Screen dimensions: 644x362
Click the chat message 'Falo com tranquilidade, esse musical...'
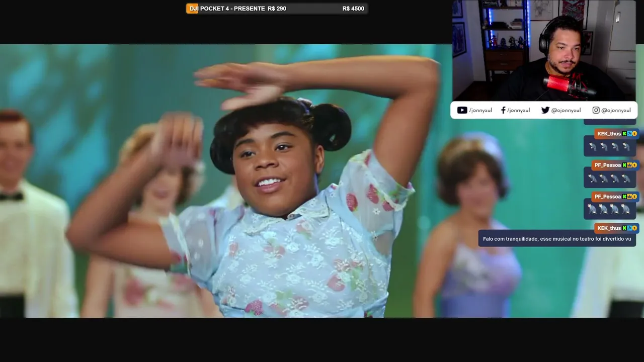click(557, 239)
